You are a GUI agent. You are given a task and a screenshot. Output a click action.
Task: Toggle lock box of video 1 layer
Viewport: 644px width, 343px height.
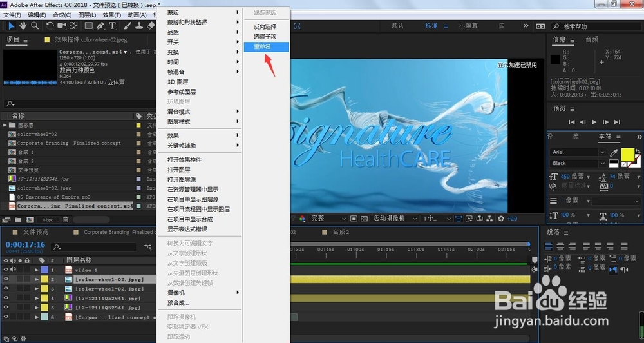click(27, 269)
